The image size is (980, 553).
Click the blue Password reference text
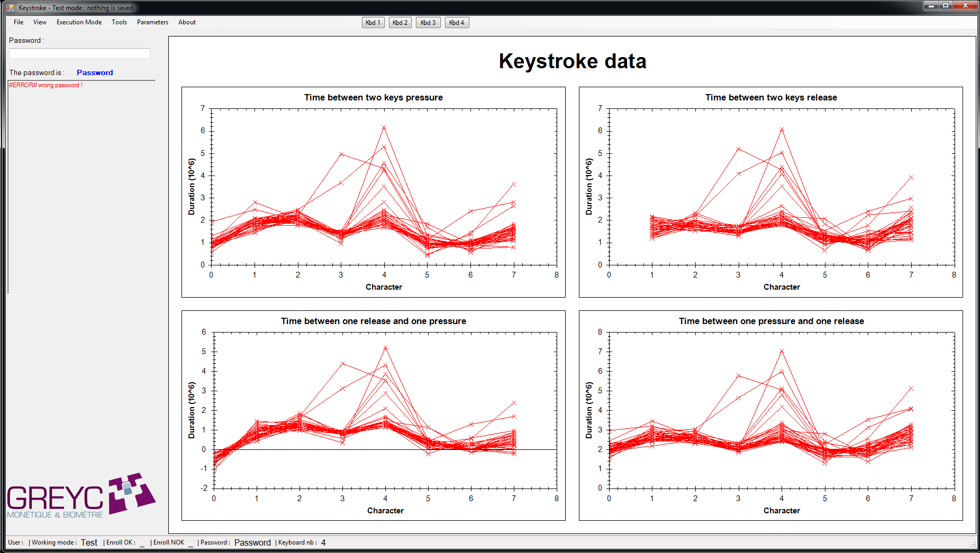pyautogui.click(x=95, y=72)
